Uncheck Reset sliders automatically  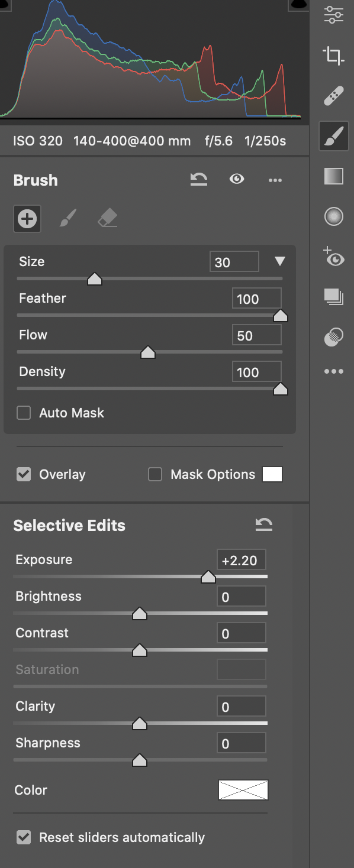tap(23, 837)
